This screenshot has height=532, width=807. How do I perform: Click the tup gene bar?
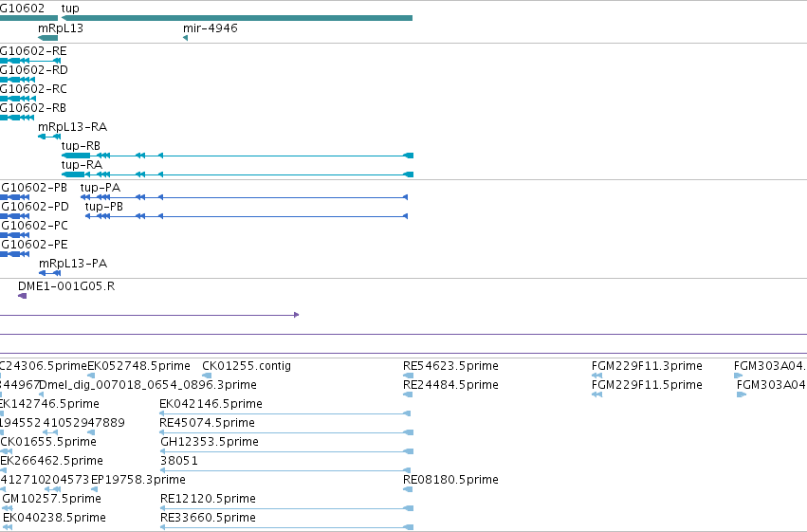237,18
